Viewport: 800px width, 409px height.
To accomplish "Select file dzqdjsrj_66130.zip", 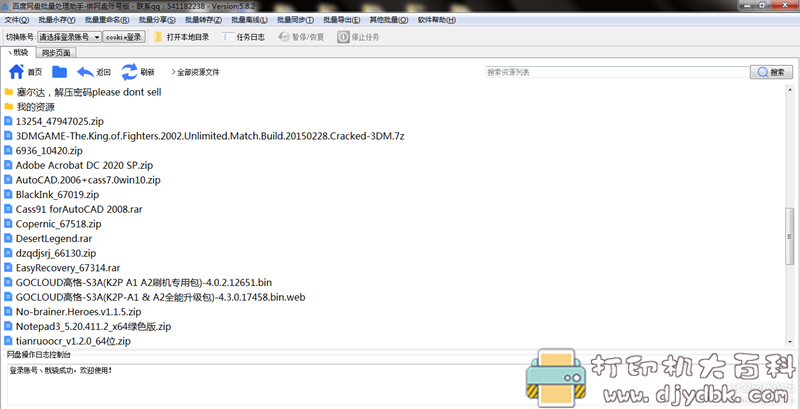I will (x=56, y=253).
